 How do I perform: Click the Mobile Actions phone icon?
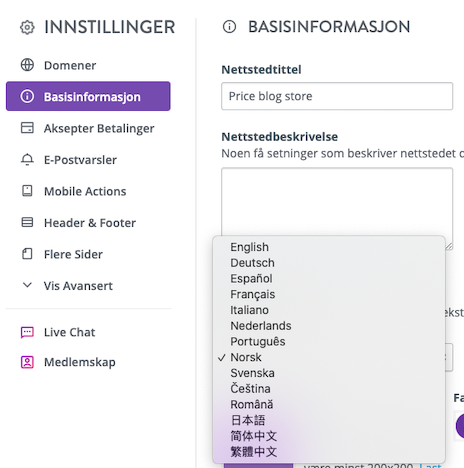pos(27,191)
